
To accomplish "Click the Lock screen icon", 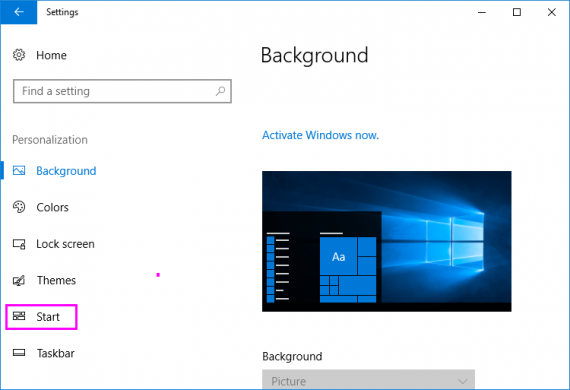I will click(19, 244).
